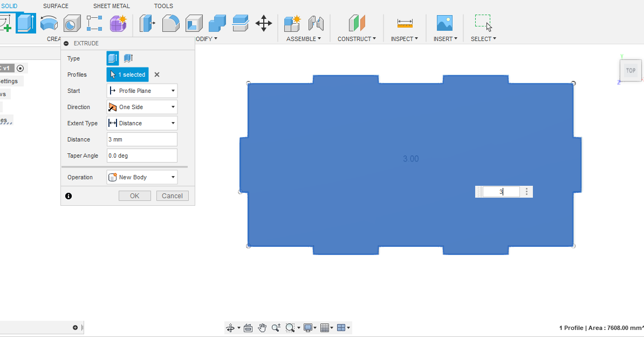The image size is (644, 337).
Task: Toggle the active component radio button
Action: (20, 68)
